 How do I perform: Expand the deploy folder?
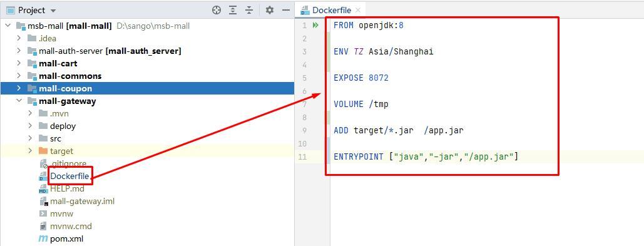(31, 126)
